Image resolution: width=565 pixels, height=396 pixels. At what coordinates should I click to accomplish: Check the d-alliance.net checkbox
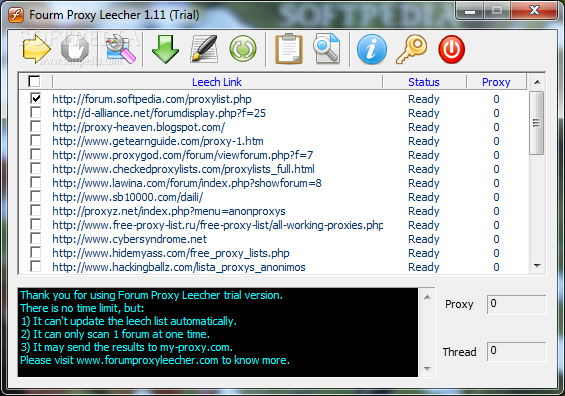click(36, 112)
